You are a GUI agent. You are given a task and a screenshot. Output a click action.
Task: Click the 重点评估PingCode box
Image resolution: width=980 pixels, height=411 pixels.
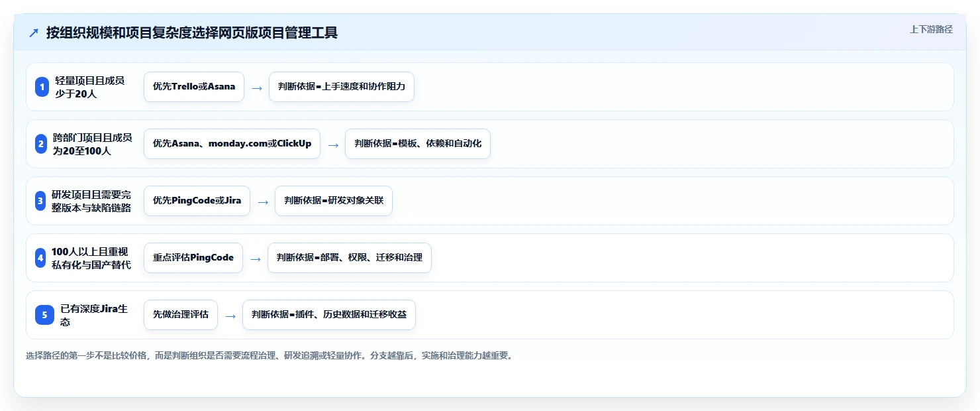click(193, 258)
